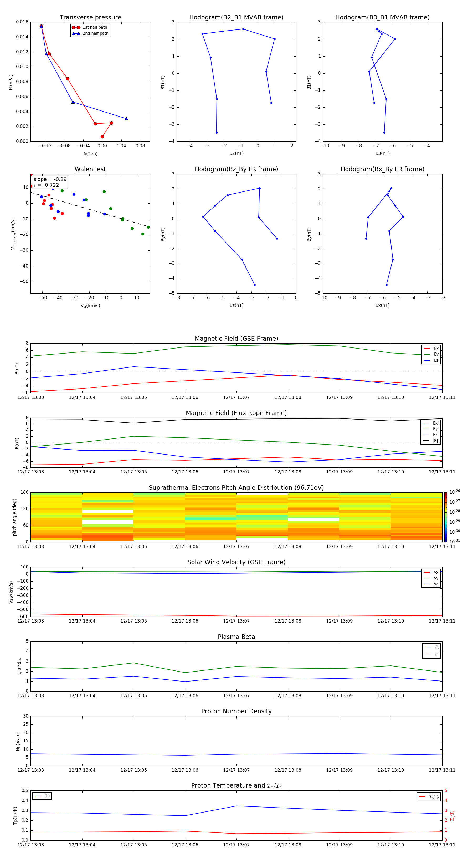This screenshot has width=473, height=868.
Task: Click the 'Np(#/cc)' axis label
Action: 18,741
